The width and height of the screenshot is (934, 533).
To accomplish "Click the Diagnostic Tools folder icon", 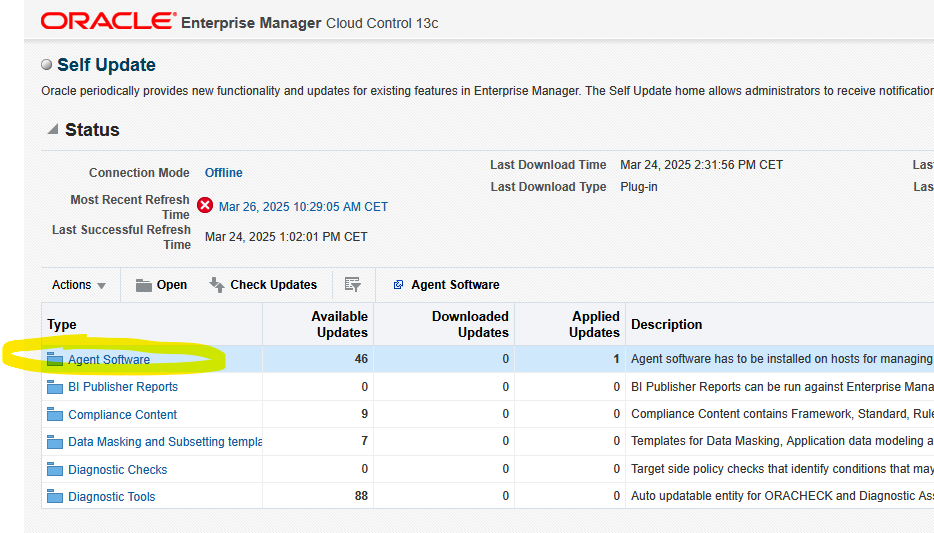I will point(55,496).
